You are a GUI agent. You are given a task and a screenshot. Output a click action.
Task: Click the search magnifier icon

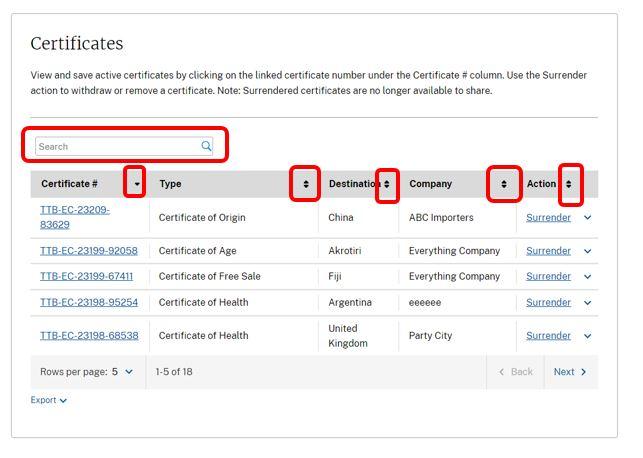coord(206,146)
